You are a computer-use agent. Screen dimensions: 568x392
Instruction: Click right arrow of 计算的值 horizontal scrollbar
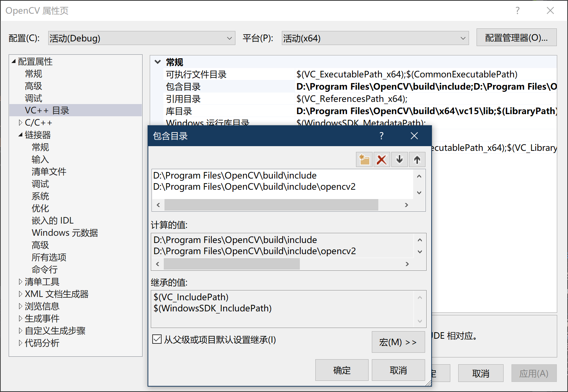pos(407,264)
